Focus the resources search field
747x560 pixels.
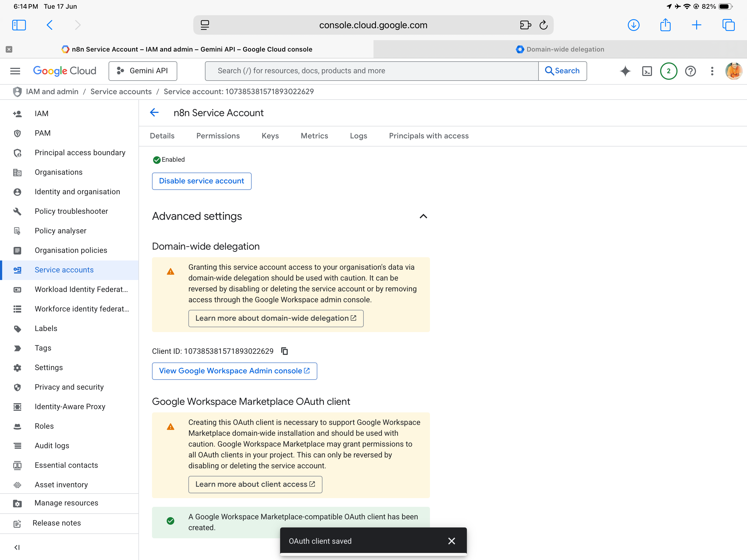click(372, 71)
